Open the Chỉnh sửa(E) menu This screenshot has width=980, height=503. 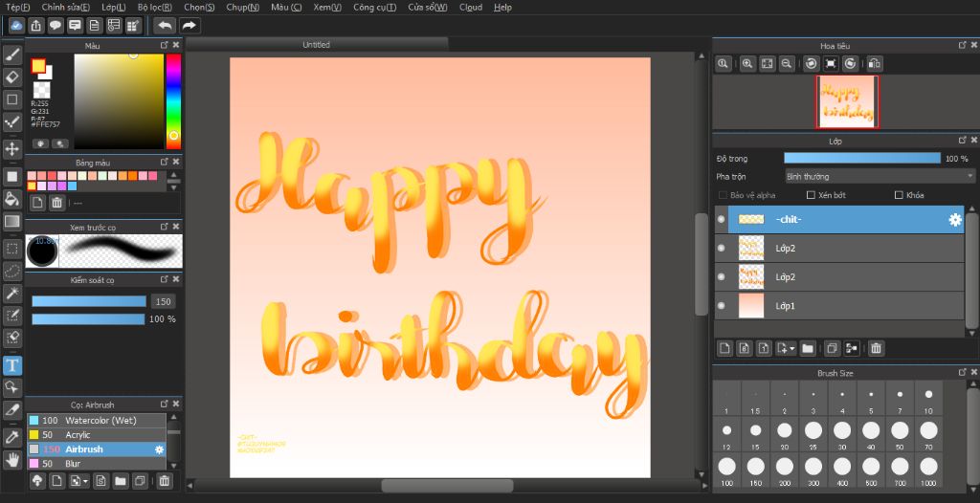point(66,8)
